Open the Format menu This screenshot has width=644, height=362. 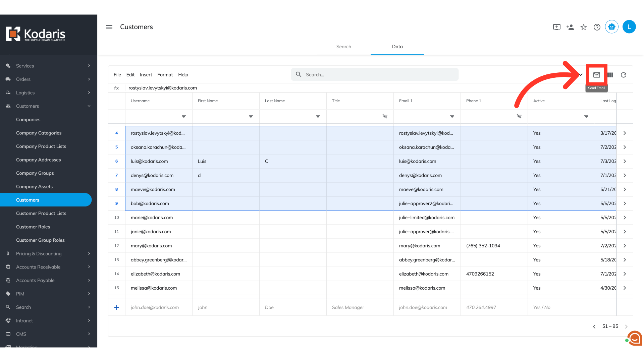pyautogui.click(x=165, y=75)
